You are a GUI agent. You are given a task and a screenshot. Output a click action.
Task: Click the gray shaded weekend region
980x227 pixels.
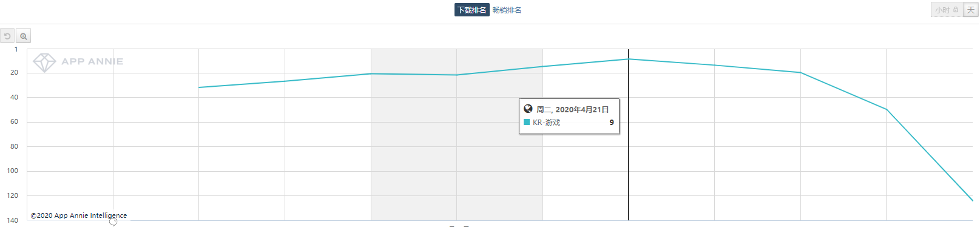click(x=456, y=135)
